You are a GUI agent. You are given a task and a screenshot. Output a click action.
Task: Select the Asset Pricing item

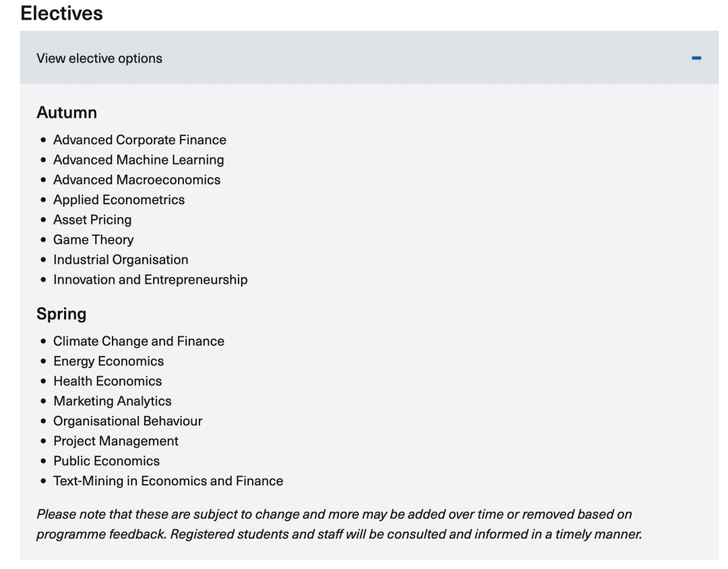click(92, 220)
